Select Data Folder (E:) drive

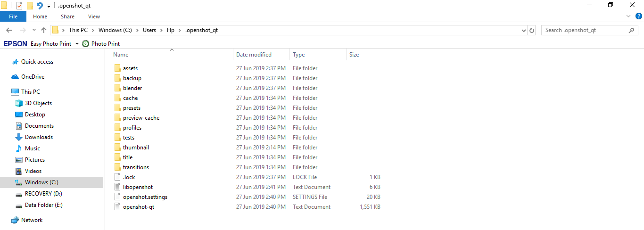[44, 205]
